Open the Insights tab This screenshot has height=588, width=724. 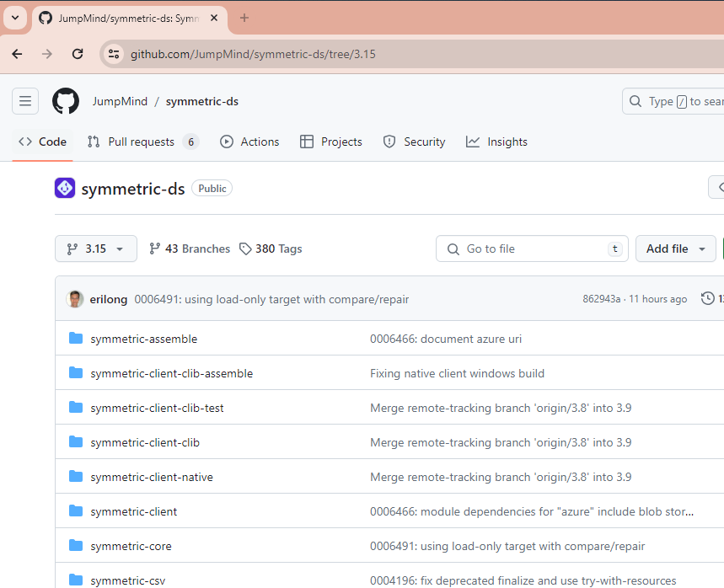click(496, 142)
